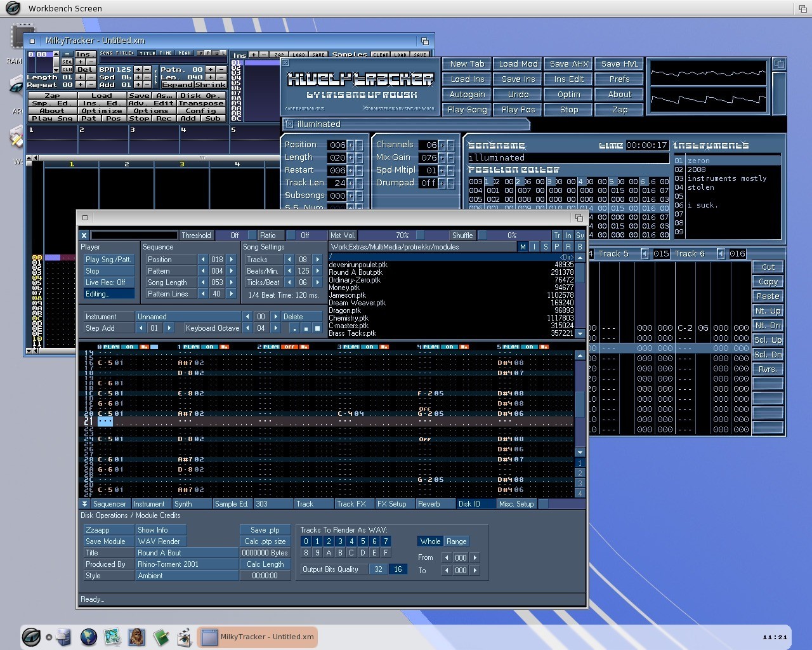This screenshot has width=812, height=650.
Task: Click the X icon in the ProTrekkr top bar
Action: 84,235
